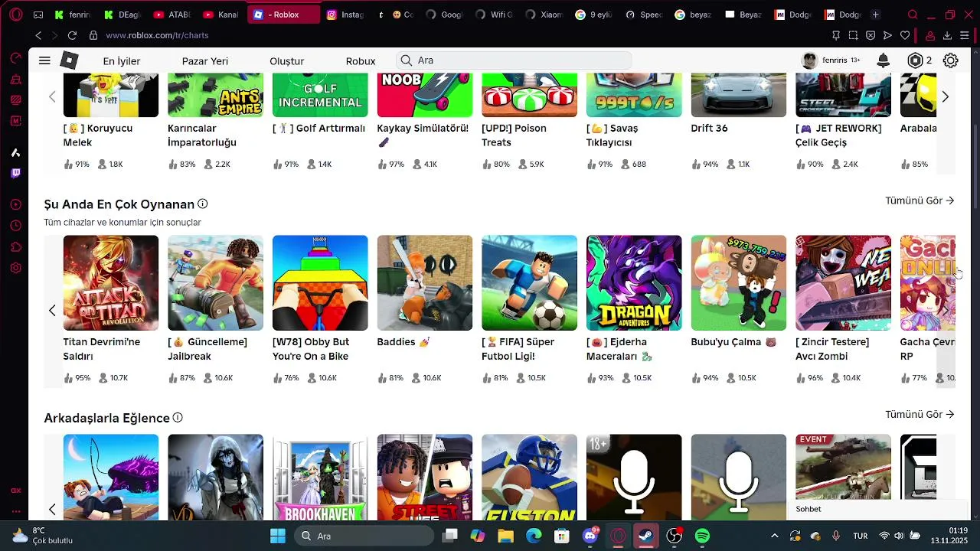Open Discord from the taskbar
Screen dimensions: 980x551
click(590, 536)
